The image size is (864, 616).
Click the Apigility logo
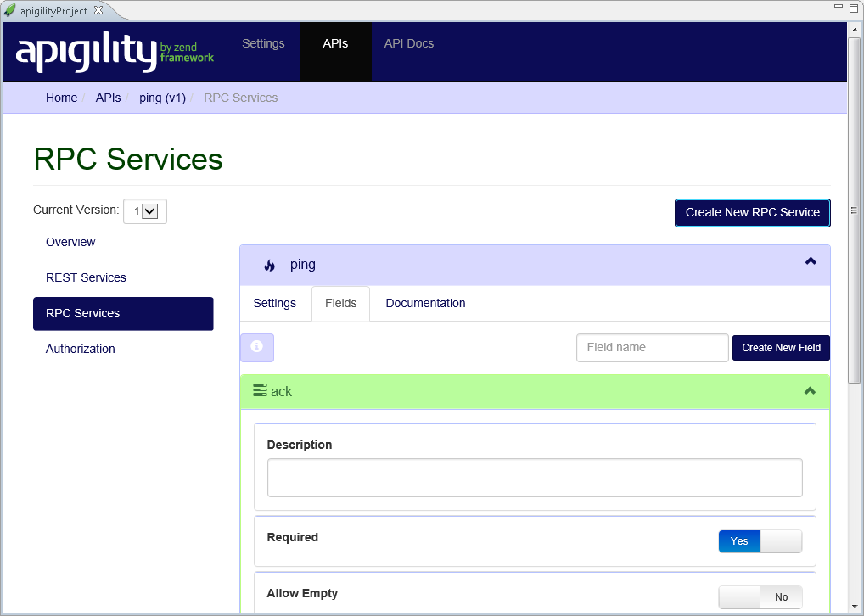[x=114, y=51]
